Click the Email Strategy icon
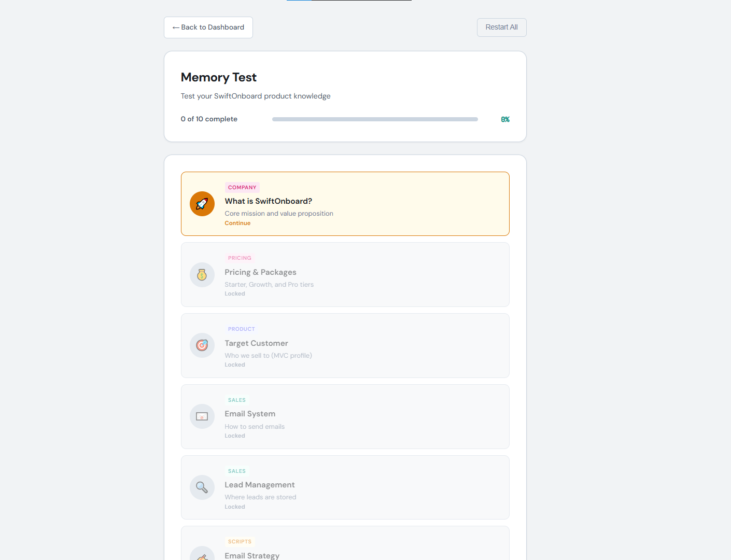This screenshot has height=560, width=731. [202, 555]
